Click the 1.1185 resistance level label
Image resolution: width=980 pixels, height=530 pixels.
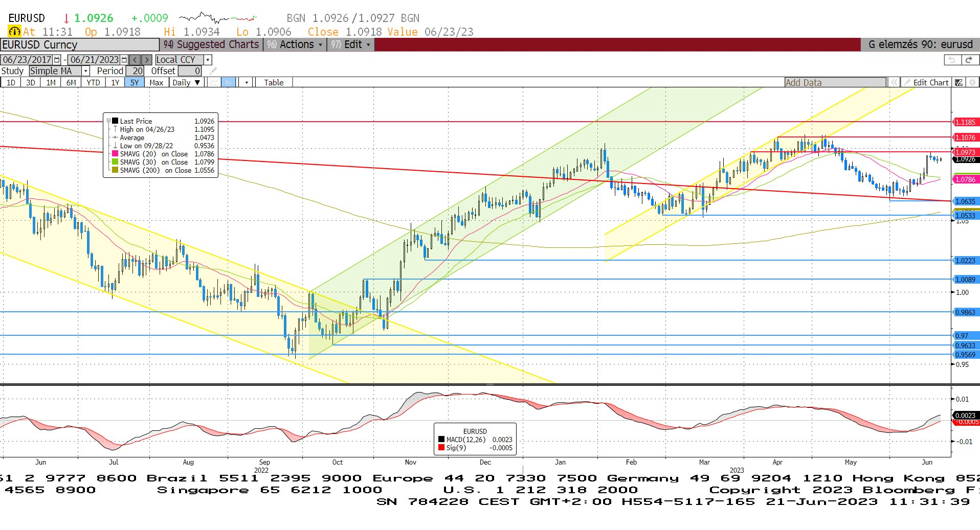coord(966,122)
